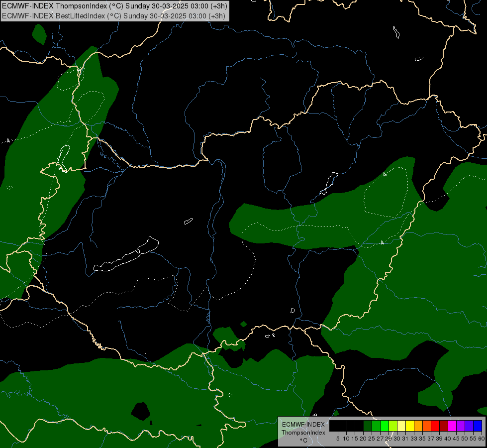Viewport: 487px width, 448px height.
Task: Click the legend label "ECMWF-INDEX"
Action: tap(303, 425)
